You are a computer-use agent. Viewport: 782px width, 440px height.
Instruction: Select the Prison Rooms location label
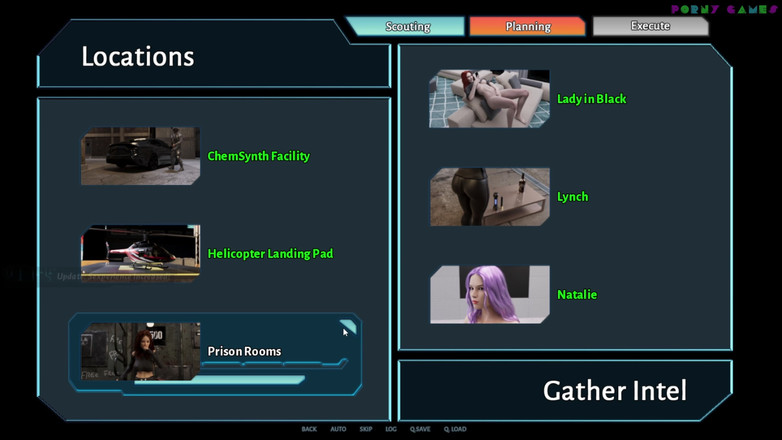click(x=244, y=352)
